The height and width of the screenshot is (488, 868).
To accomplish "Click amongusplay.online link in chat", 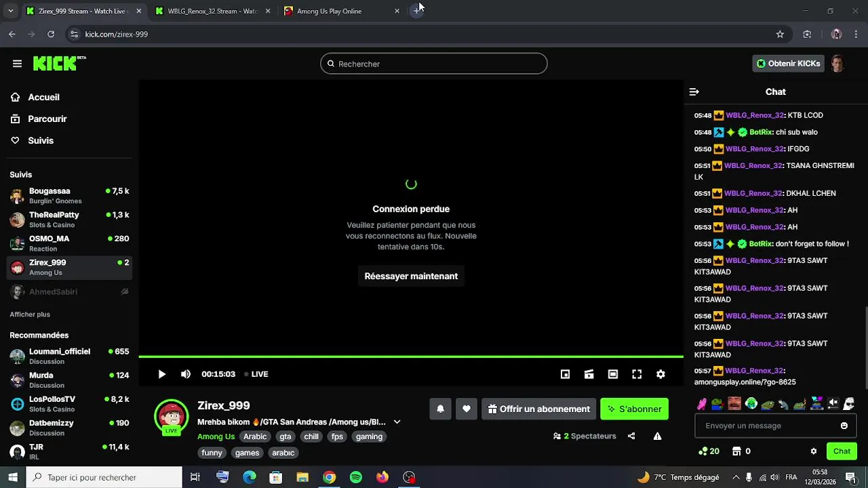I will (x=745, y=382).
